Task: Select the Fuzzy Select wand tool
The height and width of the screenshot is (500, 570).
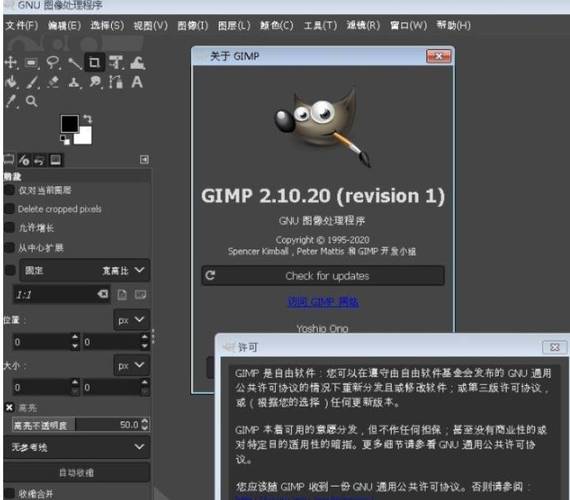Action: 74,63
